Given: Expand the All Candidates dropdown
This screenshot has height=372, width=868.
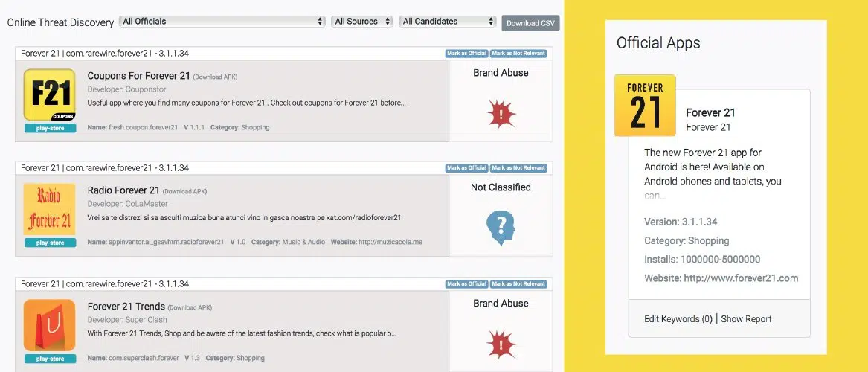Looking at the screenshot, I should coord(447,22).
